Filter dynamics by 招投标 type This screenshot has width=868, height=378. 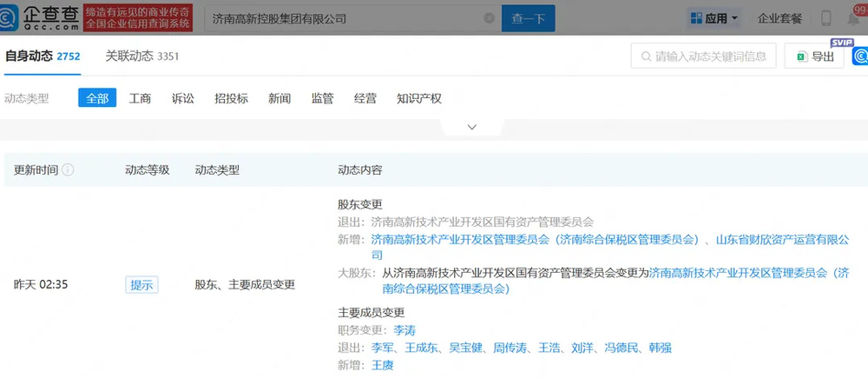pyautogui.click(x=231, y=98)
